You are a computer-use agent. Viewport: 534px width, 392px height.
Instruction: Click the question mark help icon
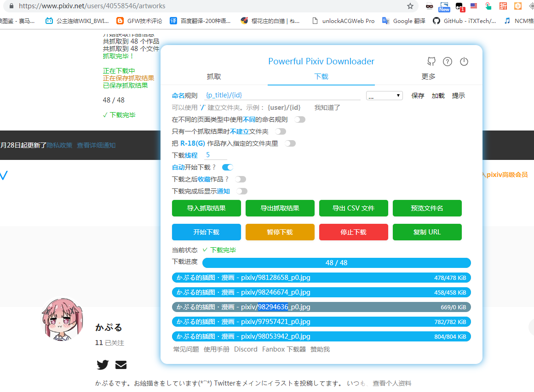pos(448,61)
